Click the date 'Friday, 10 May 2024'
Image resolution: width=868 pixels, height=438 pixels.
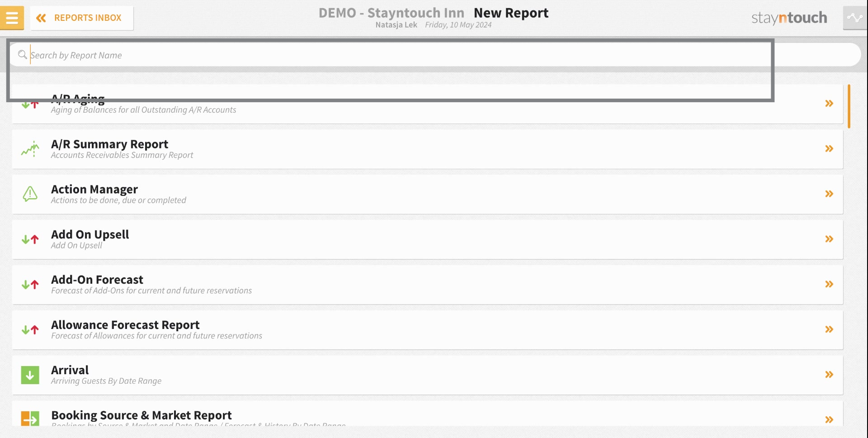tap(458, 25)
